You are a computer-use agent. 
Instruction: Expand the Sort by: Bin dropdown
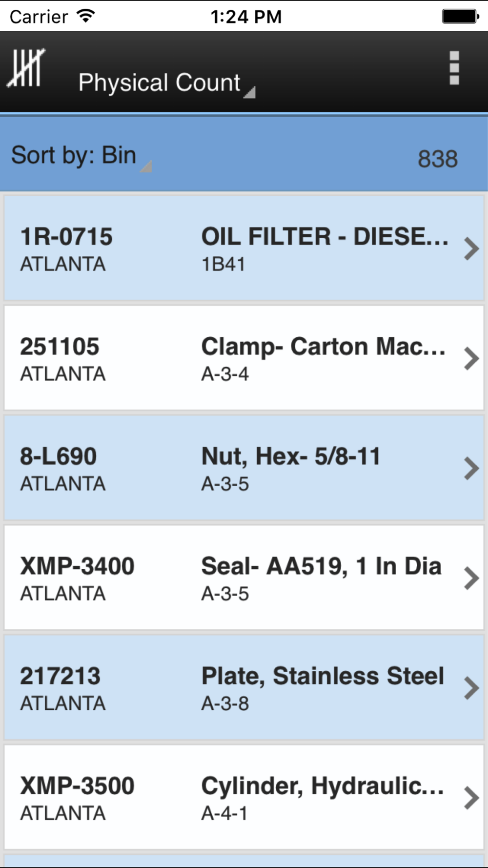point(81,156)
